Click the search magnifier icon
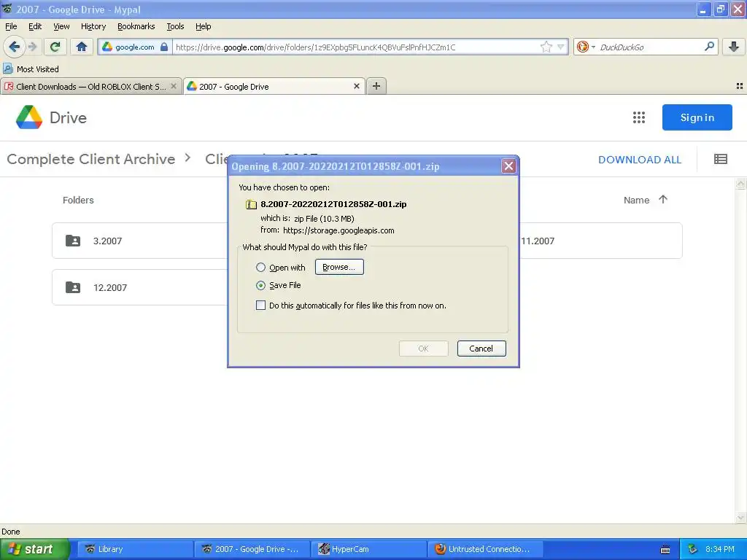The width and height of the screenshot is (747, 560). coord(709,47)
